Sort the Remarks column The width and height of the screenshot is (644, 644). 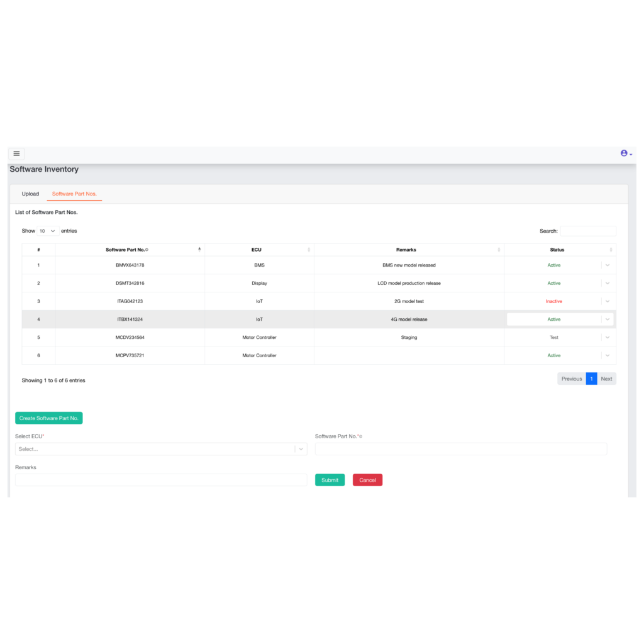[499, 250]
